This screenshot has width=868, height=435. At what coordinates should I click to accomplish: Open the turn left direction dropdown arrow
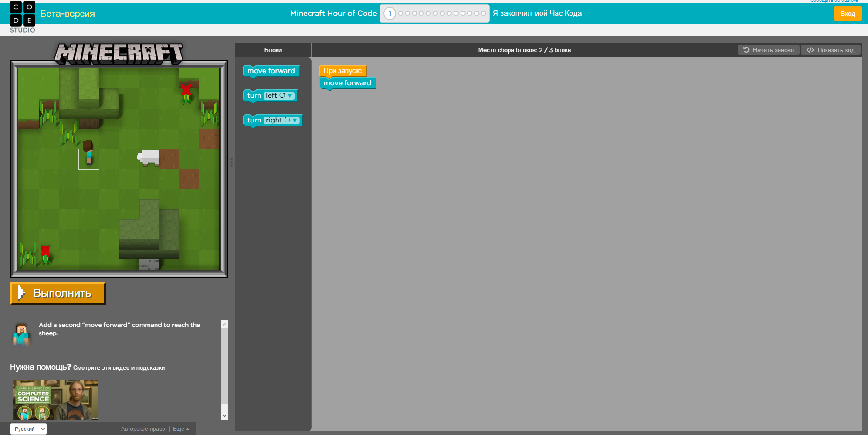[x=290, y=95]
